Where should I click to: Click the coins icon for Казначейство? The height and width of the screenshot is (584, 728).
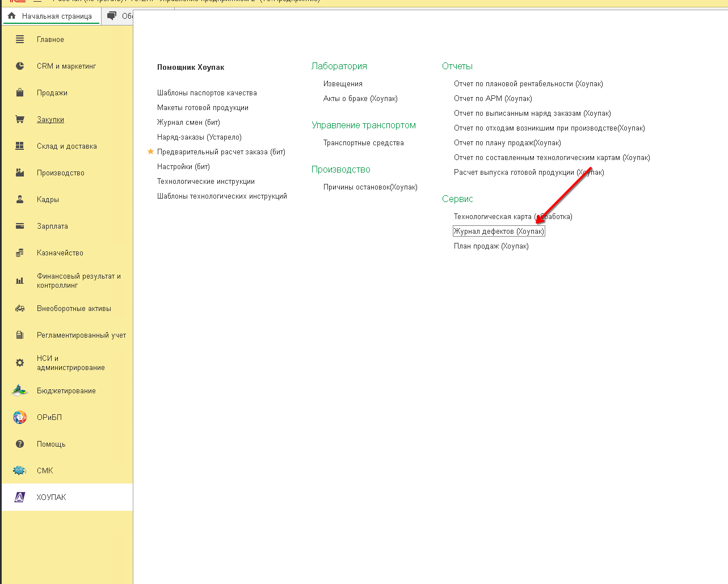(20, 253)
